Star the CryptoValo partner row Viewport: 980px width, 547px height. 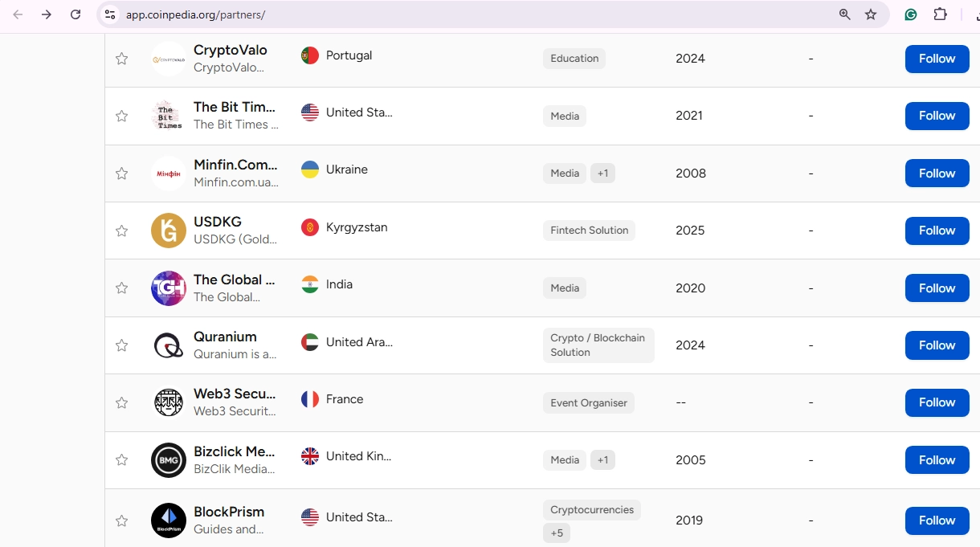[x=121, y=59]
